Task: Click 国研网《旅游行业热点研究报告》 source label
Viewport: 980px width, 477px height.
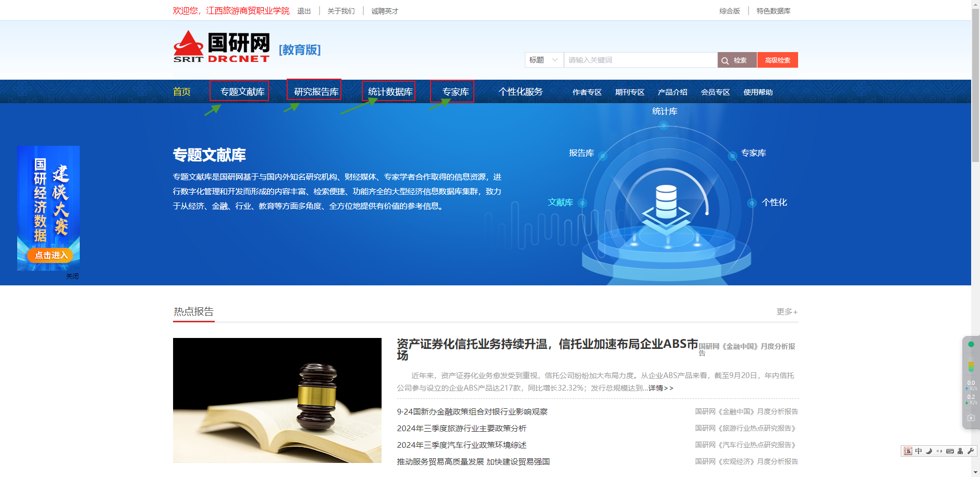Action: (746, 428)
